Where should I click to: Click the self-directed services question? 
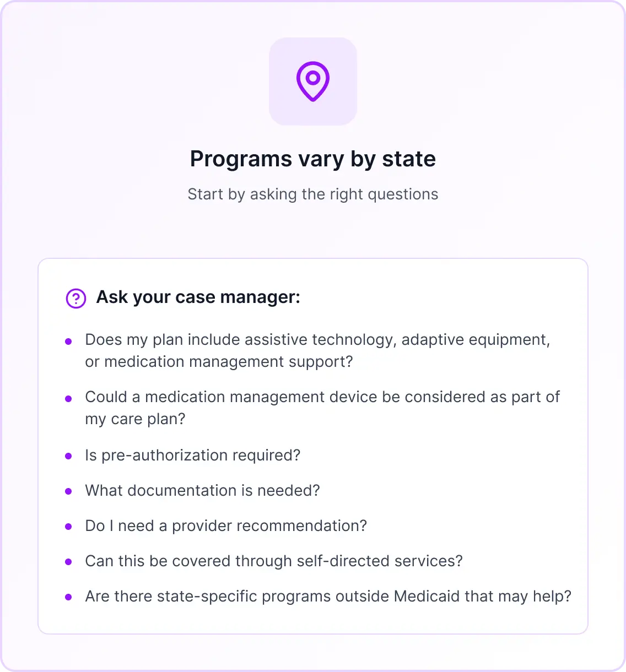(x=274, y=561)
